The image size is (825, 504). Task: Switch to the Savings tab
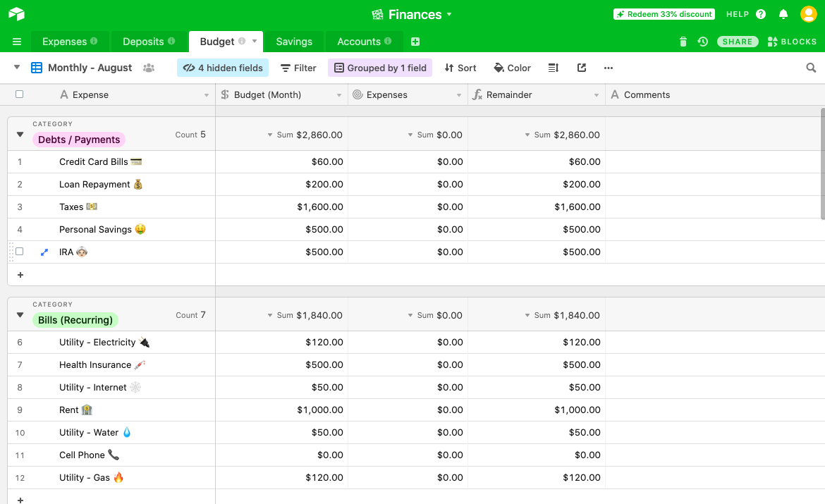294,42
